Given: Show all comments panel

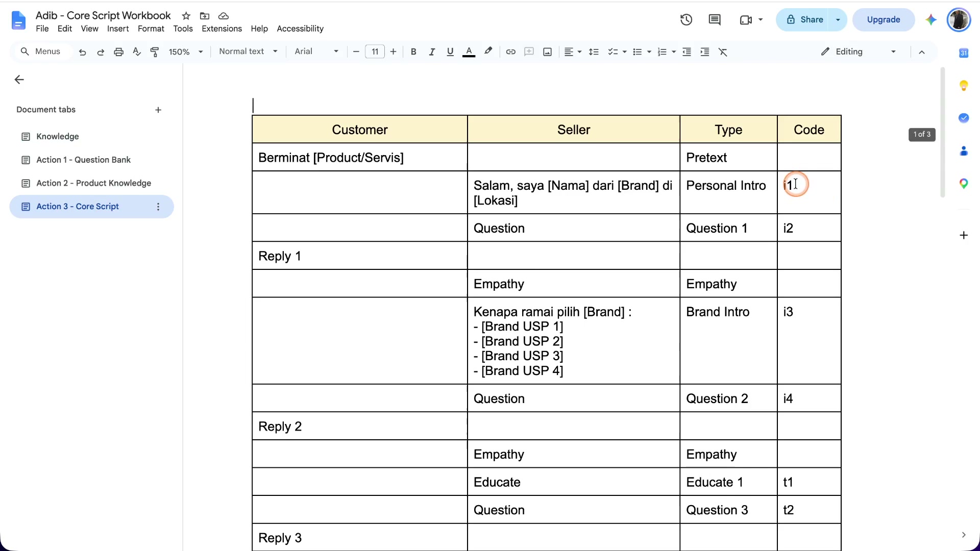Looking at the screenshot, I should (715, 20).
